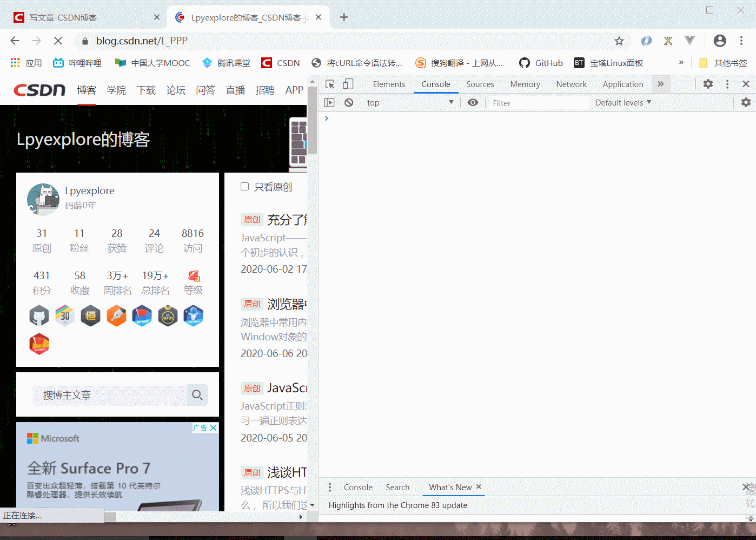This screenshot has width=756, height=540.
Task: Click the more panels chevron in DevTools
Action: point(660,84)
